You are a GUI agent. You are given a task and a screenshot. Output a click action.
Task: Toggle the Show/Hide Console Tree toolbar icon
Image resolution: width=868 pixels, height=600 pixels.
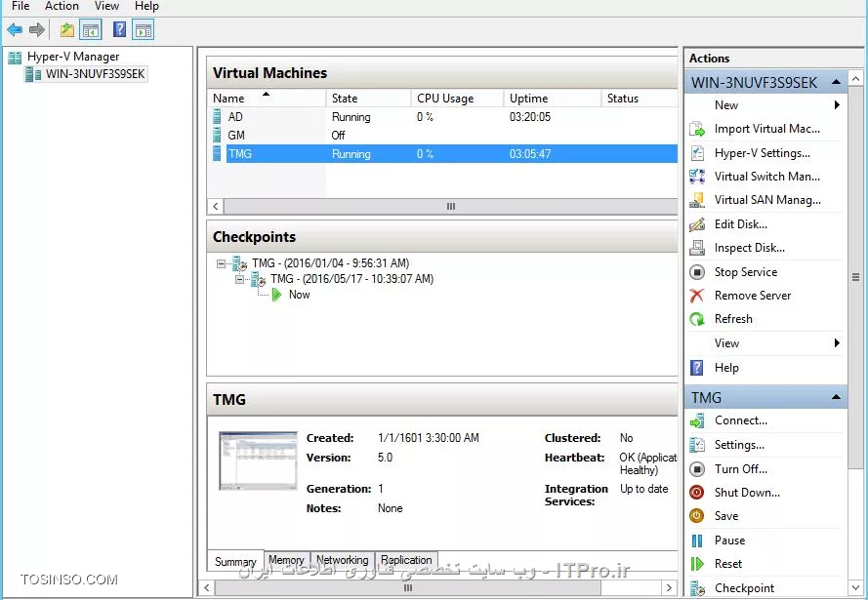click(90, 30)
